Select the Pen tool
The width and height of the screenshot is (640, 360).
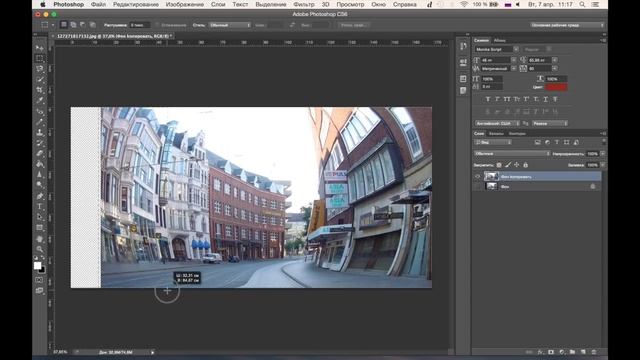coord(40,196)
